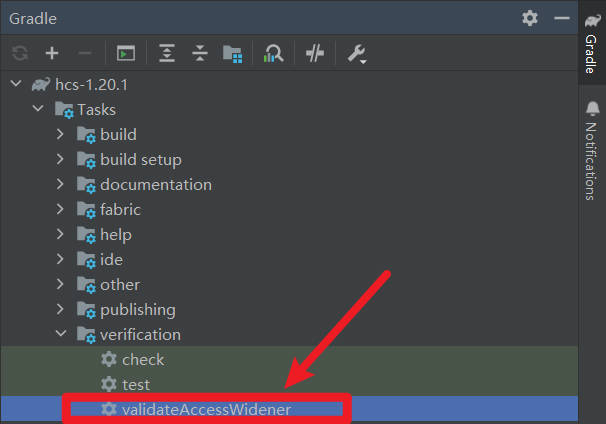Image resolution: width=606 pixels, height=424 pixels.
Task: Open Gradle panel gear options
Action: click(x=529, y=18)
